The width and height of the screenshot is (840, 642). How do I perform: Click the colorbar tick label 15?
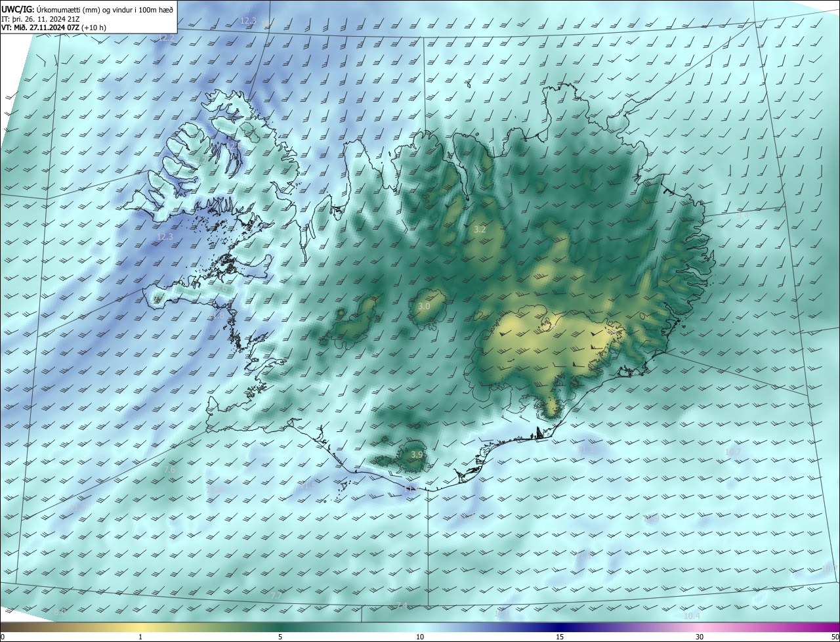point(560,637)
